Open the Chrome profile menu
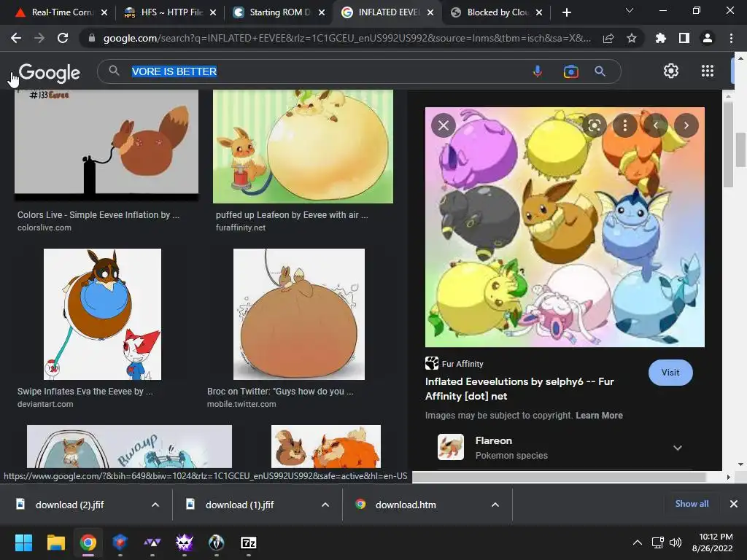 (x=708, y=38)
